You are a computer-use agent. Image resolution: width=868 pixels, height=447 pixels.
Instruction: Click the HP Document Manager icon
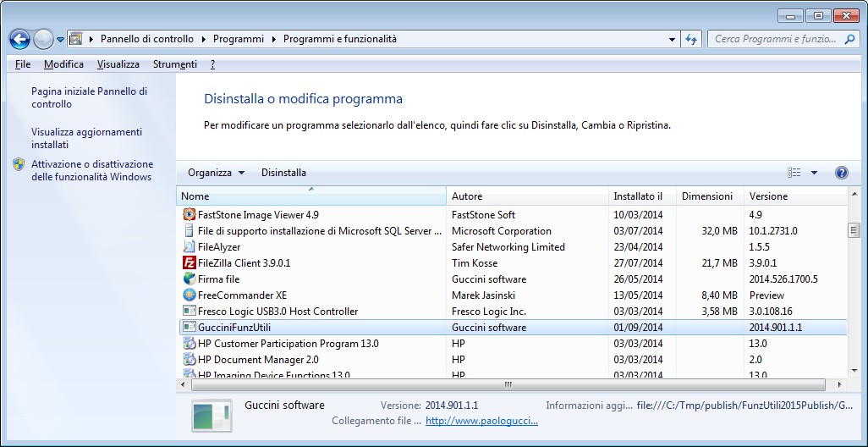pos(190,359)
